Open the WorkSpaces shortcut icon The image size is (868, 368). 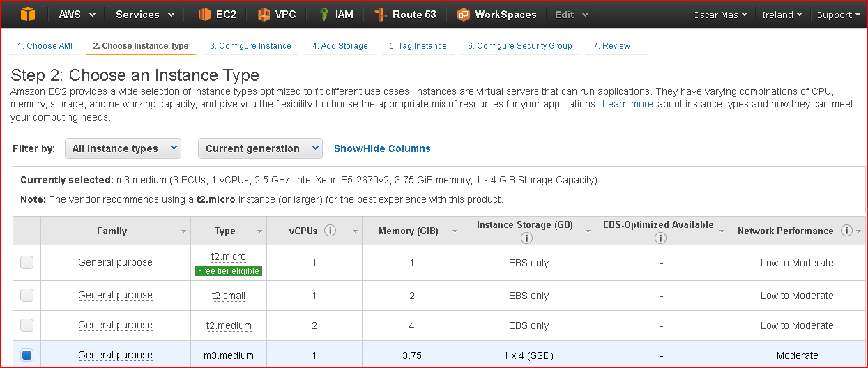pos(464,14)
